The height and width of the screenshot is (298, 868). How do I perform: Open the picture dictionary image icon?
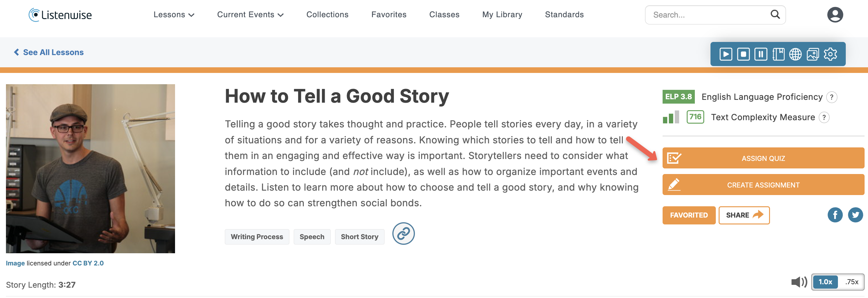click(x=813, y=54)
